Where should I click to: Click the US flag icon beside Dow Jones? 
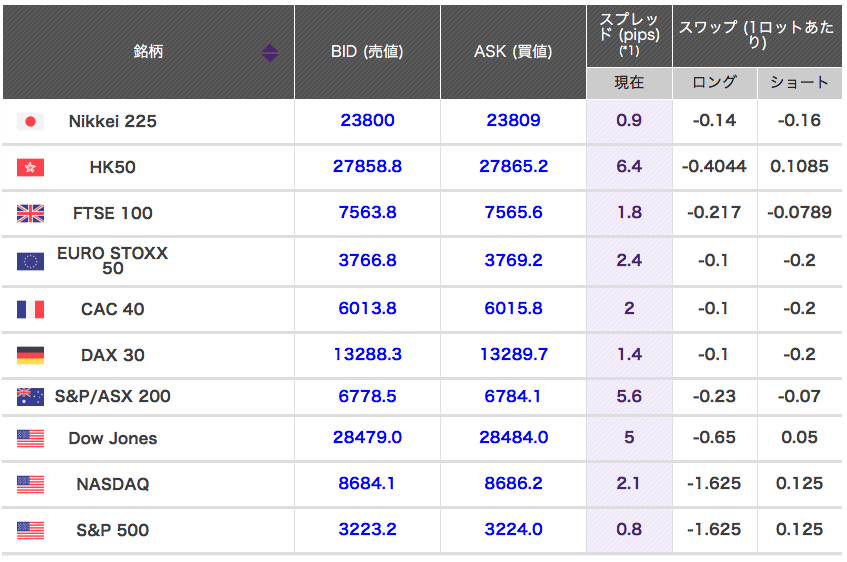pyautogui.click(x=30, y=438)
